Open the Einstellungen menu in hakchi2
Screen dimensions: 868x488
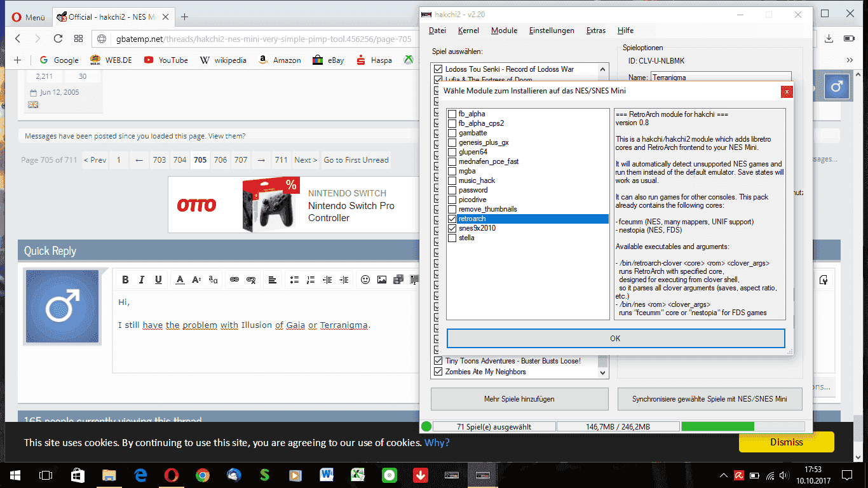coord(552,30)
